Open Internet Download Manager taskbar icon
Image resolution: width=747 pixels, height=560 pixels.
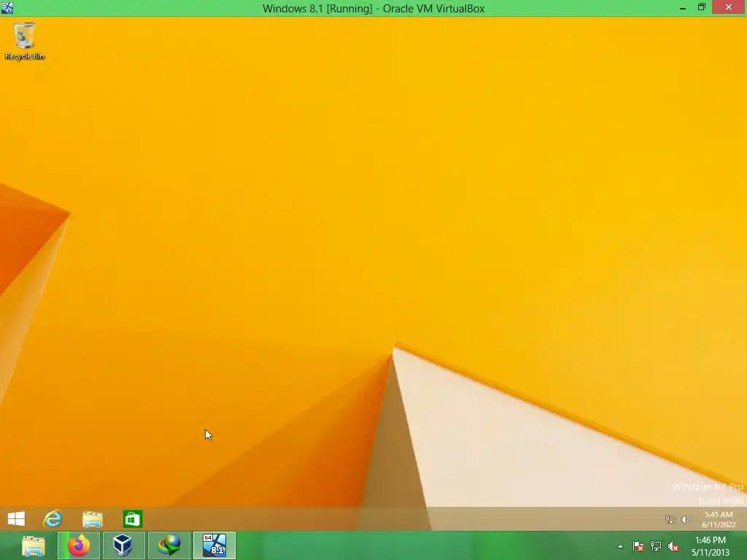tap(169, 545)
